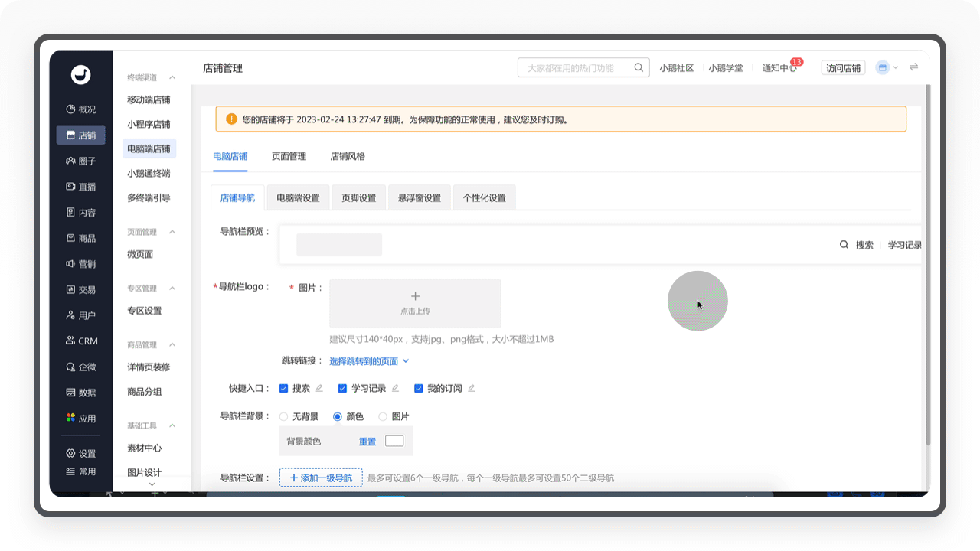
Task: Open the 页脚设置 sub-tab
Action: point(358,197)
